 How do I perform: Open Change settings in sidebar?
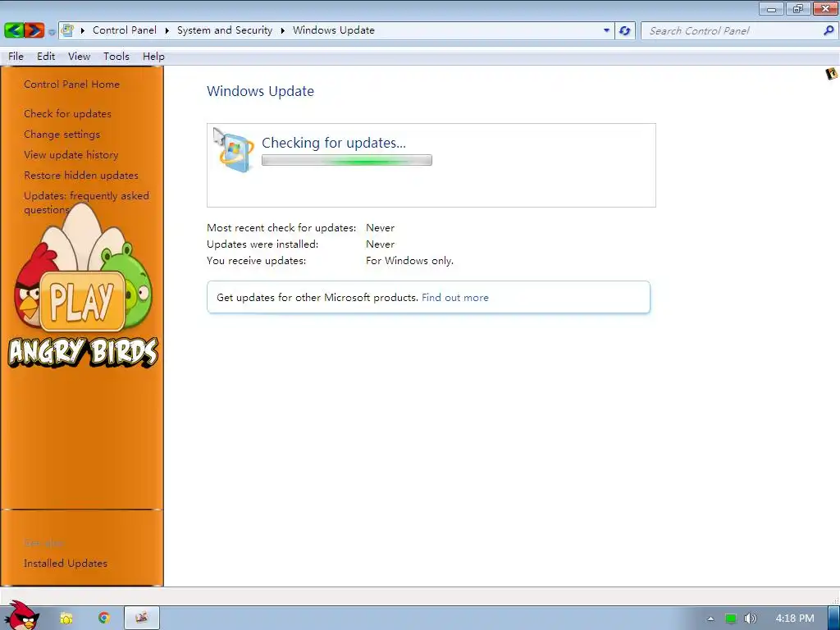pyautogui.click(x=62, y=134)
